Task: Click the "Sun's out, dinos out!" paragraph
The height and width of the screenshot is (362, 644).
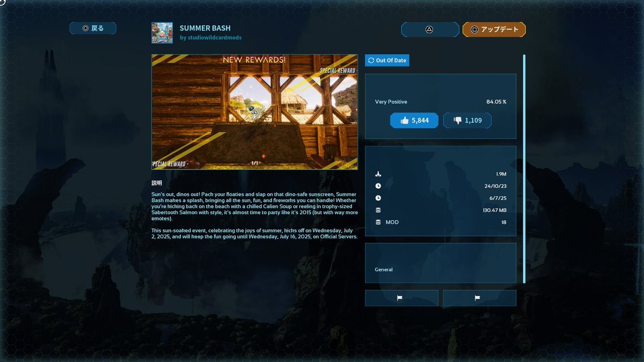Action: [x=255, y=206]
